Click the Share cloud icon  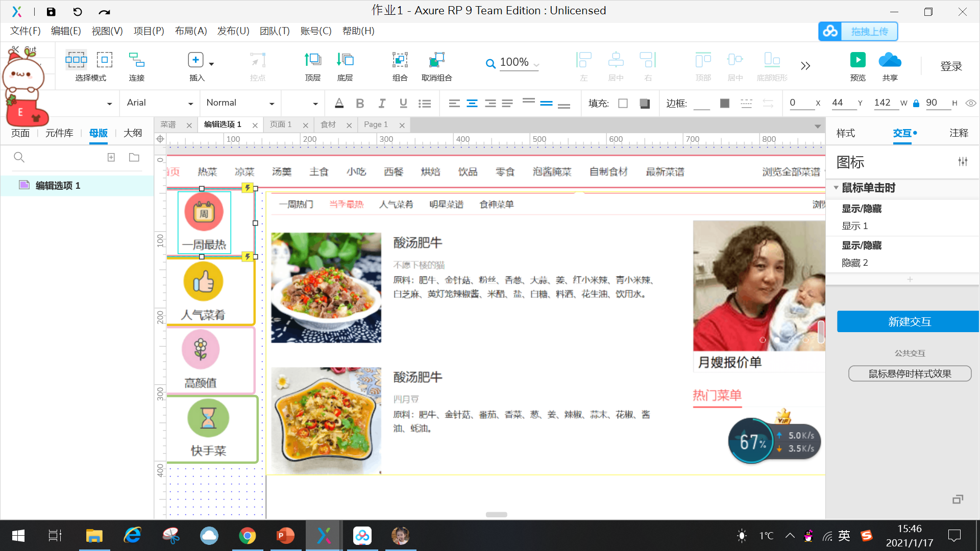890,60
